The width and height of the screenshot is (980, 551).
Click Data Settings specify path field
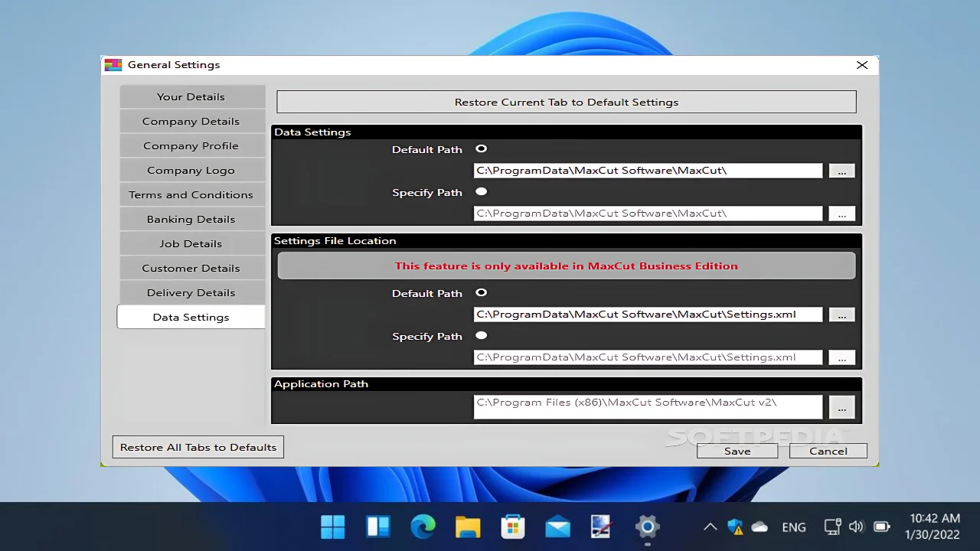(x=648, y=214)
